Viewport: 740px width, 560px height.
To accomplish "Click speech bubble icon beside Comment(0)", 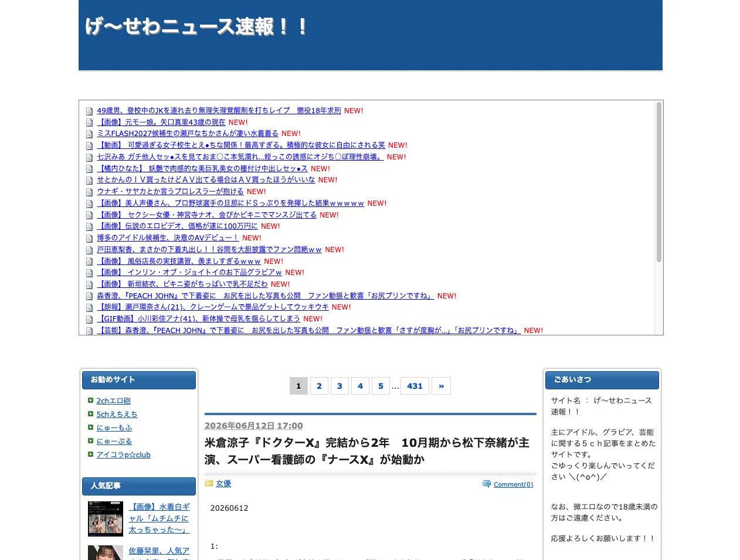I will (487, 484).
